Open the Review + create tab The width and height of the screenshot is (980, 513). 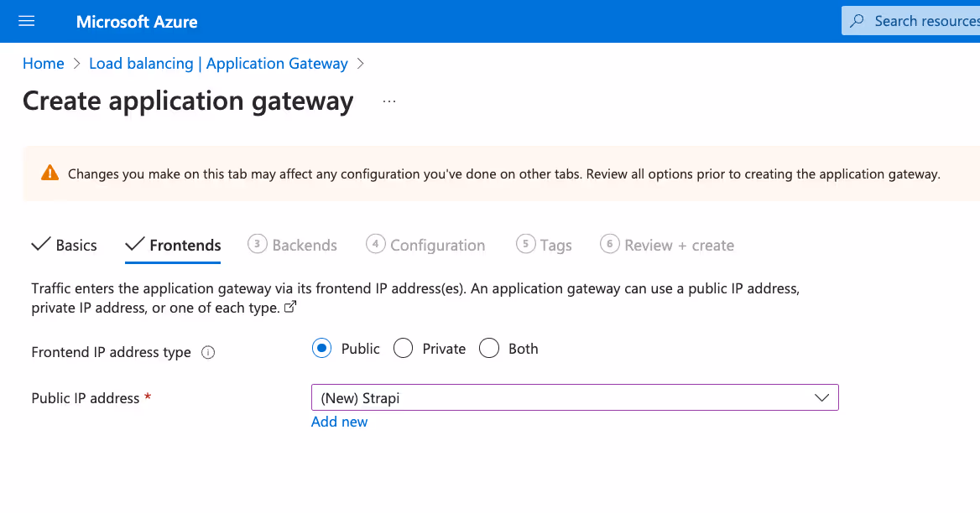click(x=677, y=244)
